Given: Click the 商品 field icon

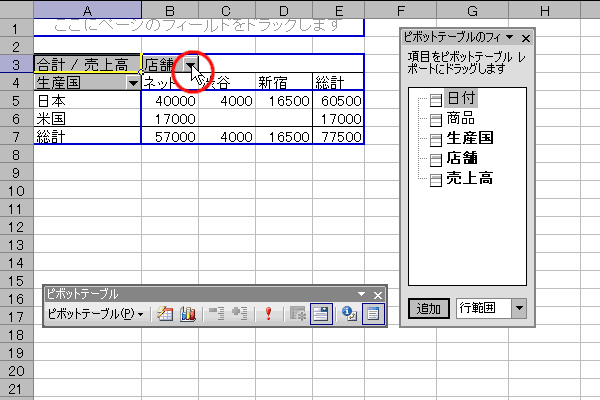Looking at the screenshot, I should (435, 120).
